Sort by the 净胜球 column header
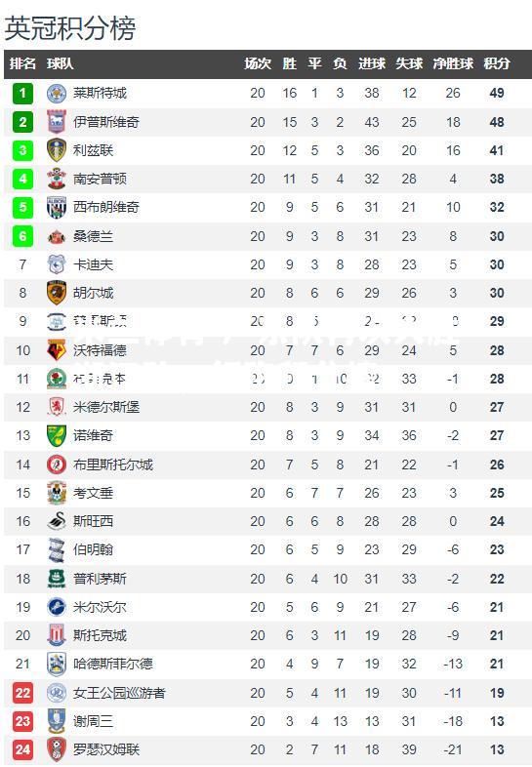This screenshot has width=532, height=767. point(453,63)
